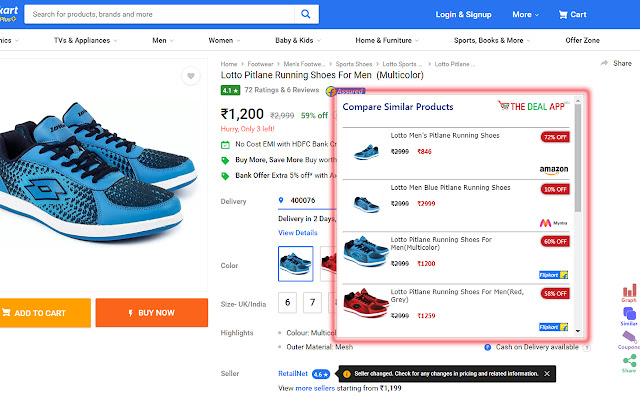Click the Share extension icon

629,364
